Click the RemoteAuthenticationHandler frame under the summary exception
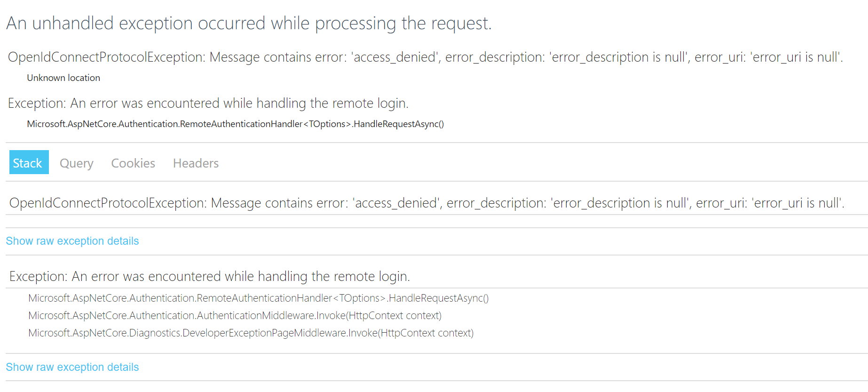The height and width of the screenshot is (392, 868). [x=235, y=124]
